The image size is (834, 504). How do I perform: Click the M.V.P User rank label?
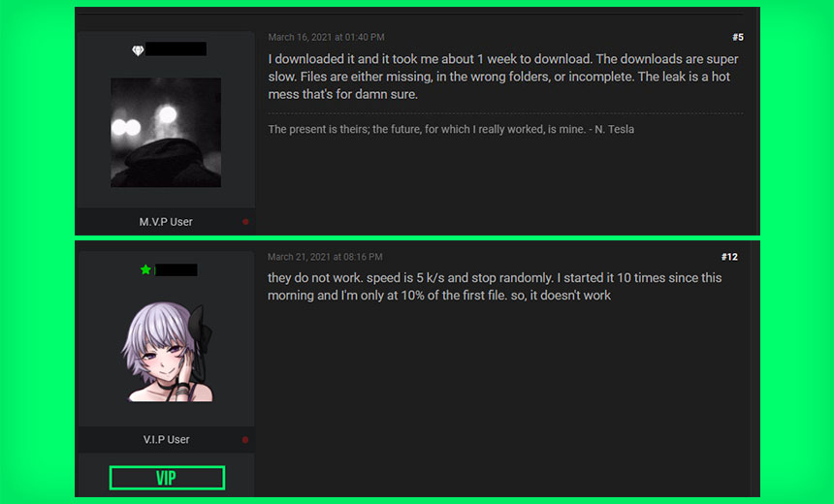coord(166,222)
